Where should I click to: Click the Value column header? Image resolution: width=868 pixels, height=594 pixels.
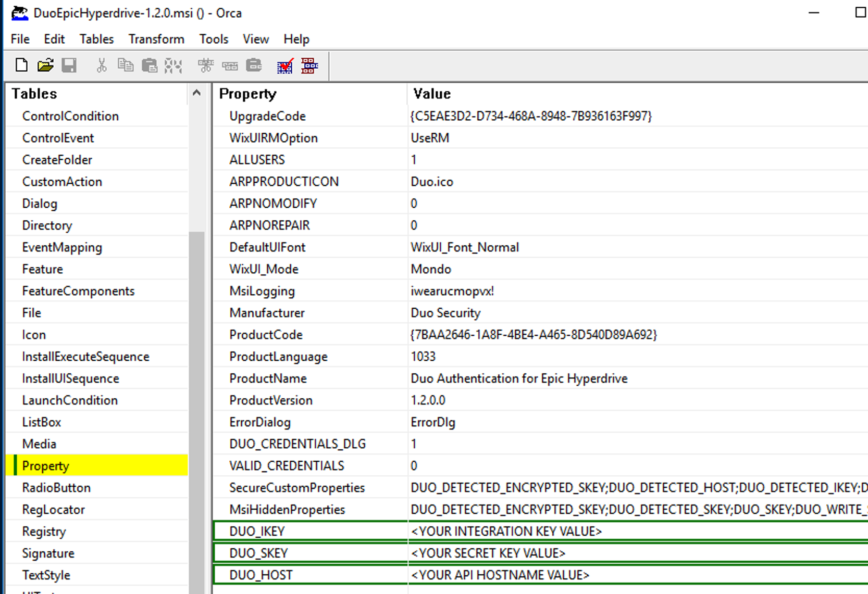[432, 94]
